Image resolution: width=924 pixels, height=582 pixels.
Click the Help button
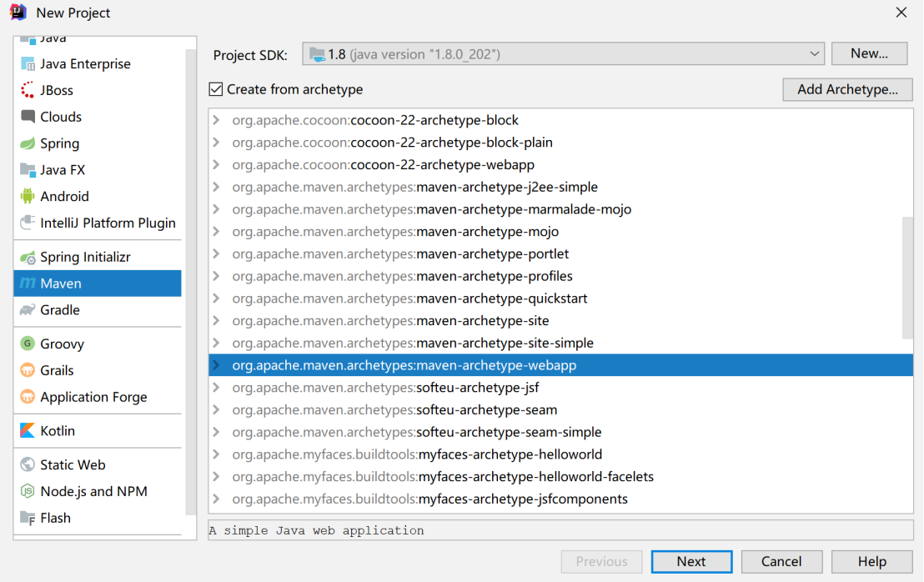pyautogui.click(x=872, y=561)
